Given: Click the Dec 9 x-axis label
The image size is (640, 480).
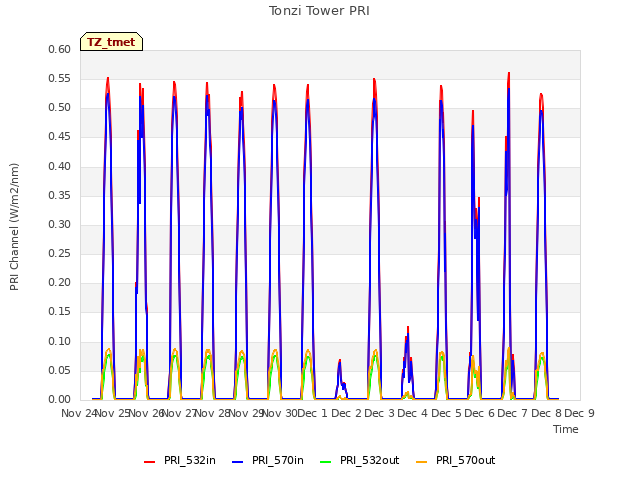Looking at the screenshot, I should pyautogui.click(x=579, y=413).
